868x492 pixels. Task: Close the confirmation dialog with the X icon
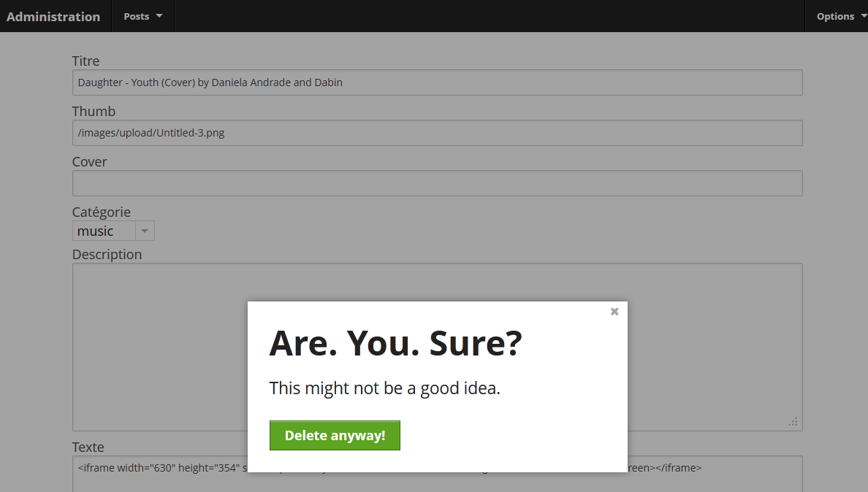(614, 312)
